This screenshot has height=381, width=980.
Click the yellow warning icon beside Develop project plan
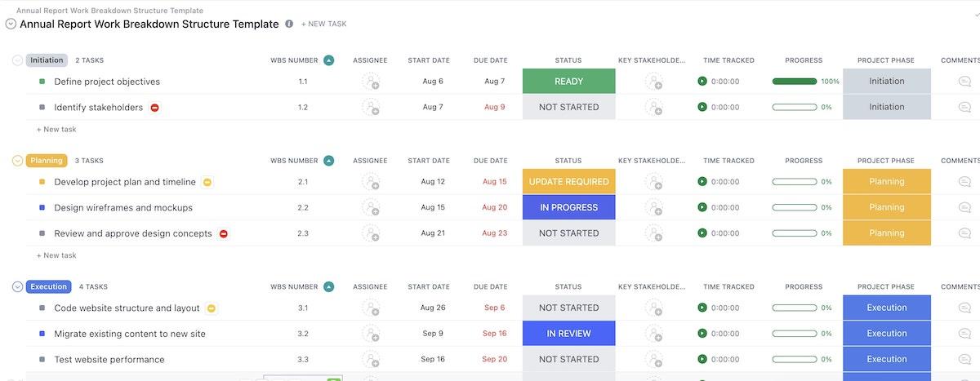tap(207, 182)
